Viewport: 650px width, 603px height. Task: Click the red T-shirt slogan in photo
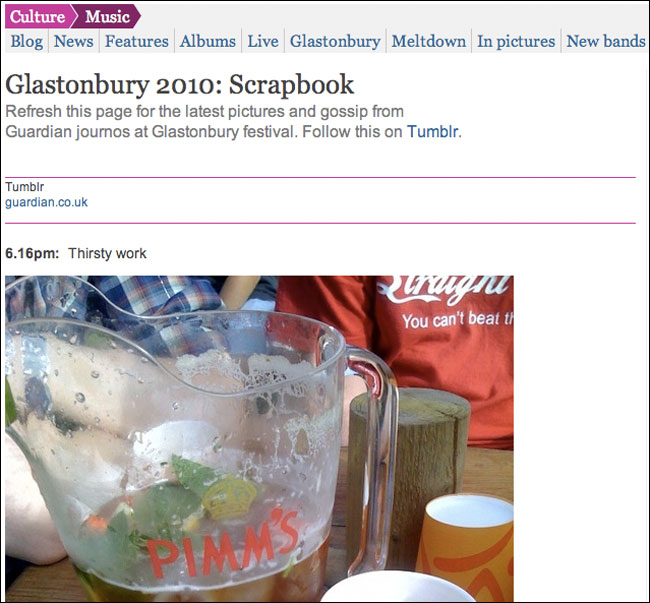click(x=457, y=321)
